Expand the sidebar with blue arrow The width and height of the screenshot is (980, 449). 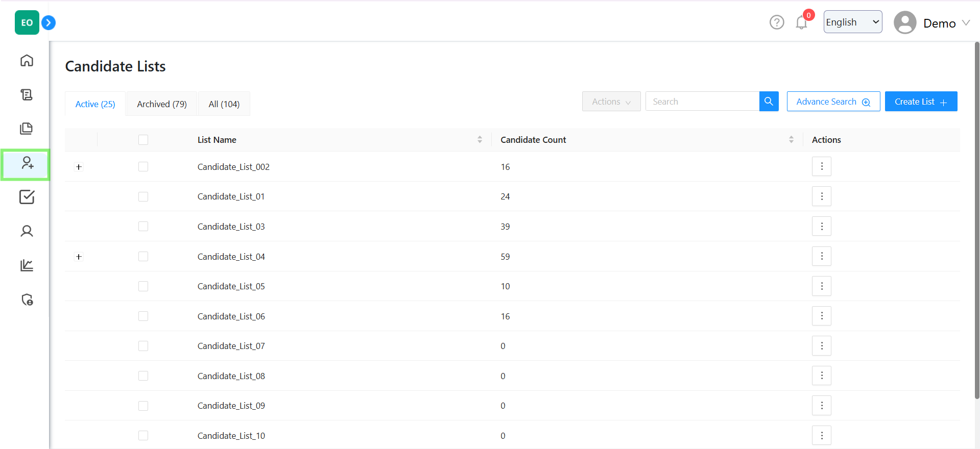[x=49, y=22]
